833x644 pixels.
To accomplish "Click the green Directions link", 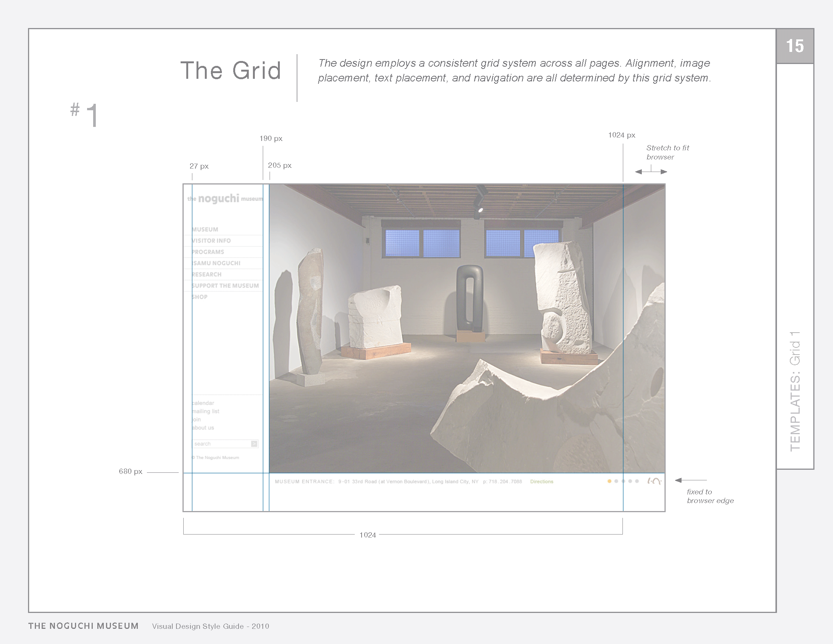I will click(541, 481).
